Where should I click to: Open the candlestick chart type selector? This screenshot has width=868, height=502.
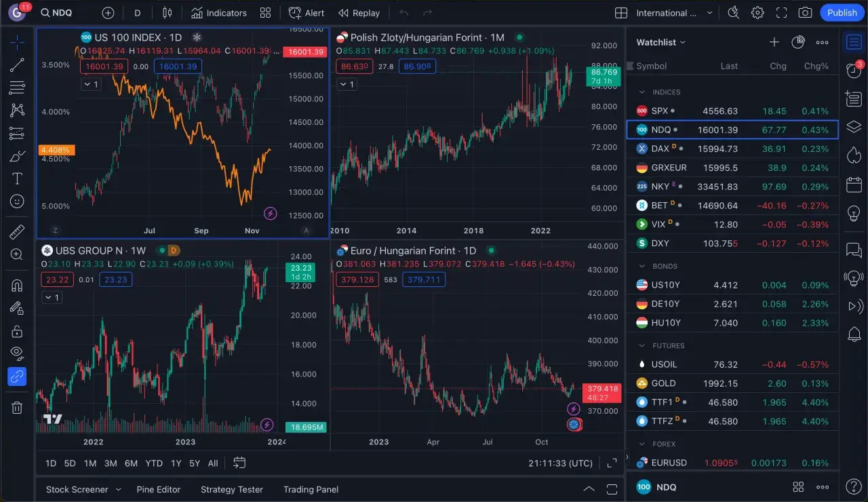point(168,13)
